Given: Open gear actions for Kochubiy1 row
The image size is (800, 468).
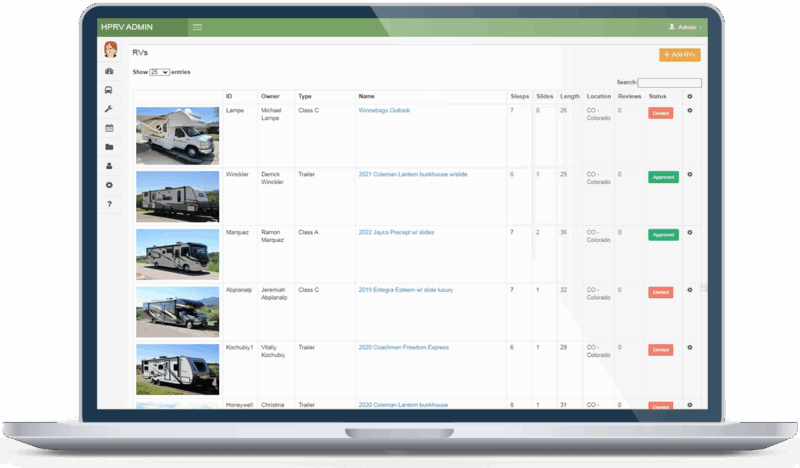Looking at the screenshot, I should point(690,348).
